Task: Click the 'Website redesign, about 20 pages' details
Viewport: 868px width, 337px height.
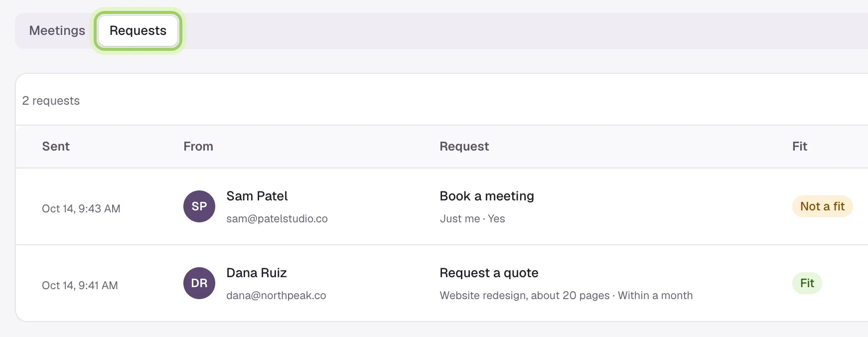Action: coord(525,296)
